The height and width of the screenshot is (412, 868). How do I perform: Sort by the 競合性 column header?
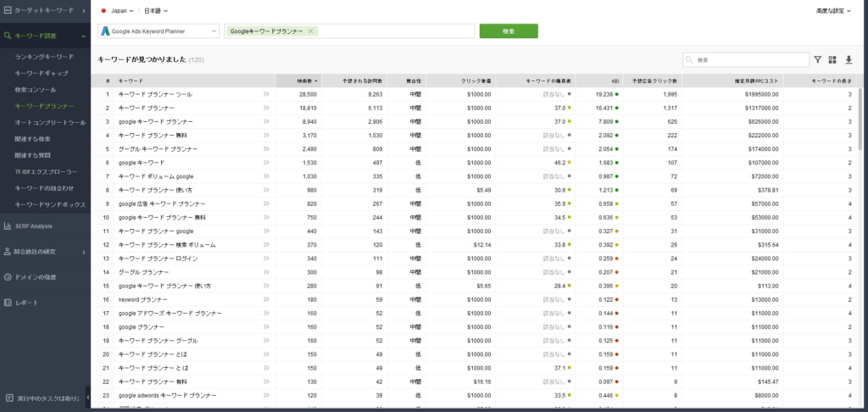[x=407, y=81]
